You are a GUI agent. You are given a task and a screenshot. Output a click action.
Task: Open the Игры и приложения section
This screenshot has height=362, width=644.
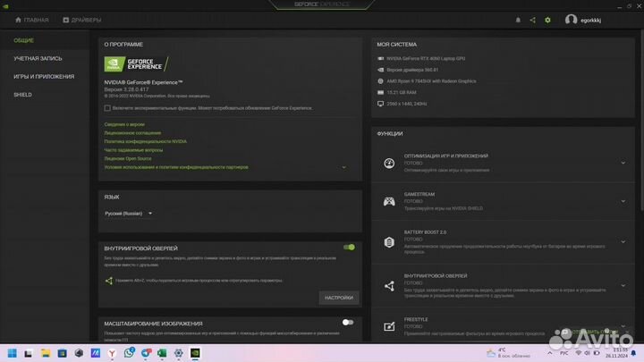(x=44, y=76)
